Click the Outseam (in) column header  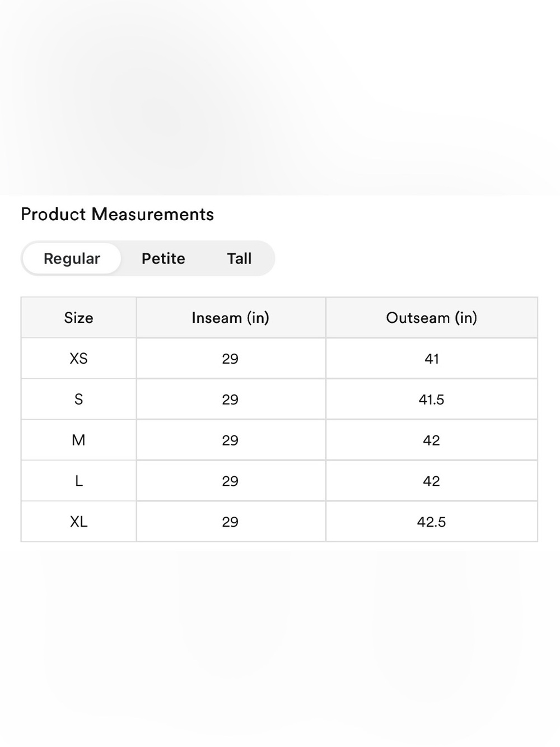tap(432, 318)
